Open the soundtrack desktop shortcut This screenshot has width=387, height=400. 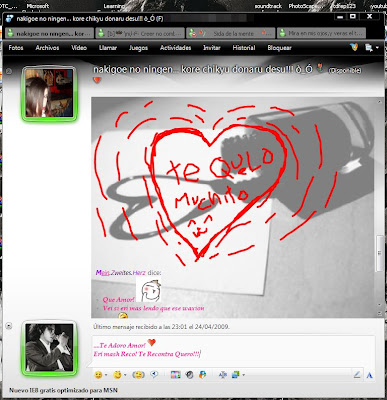click(x=268, y=6)
